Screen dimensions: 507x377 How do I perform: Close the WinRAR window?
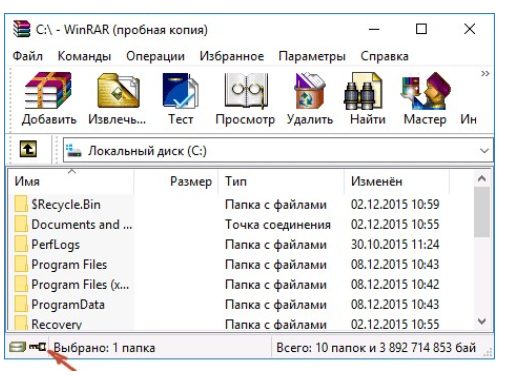470,29
